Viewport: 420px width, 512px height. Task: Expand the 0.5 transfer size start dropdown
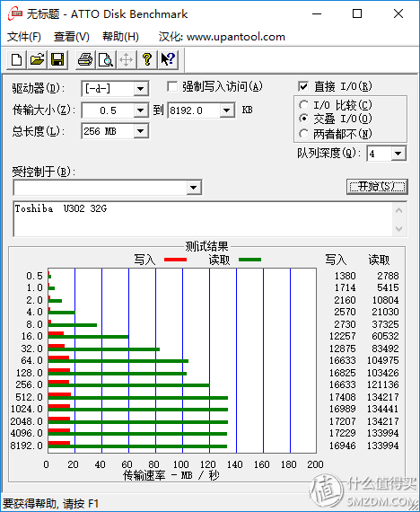[141, 110]
